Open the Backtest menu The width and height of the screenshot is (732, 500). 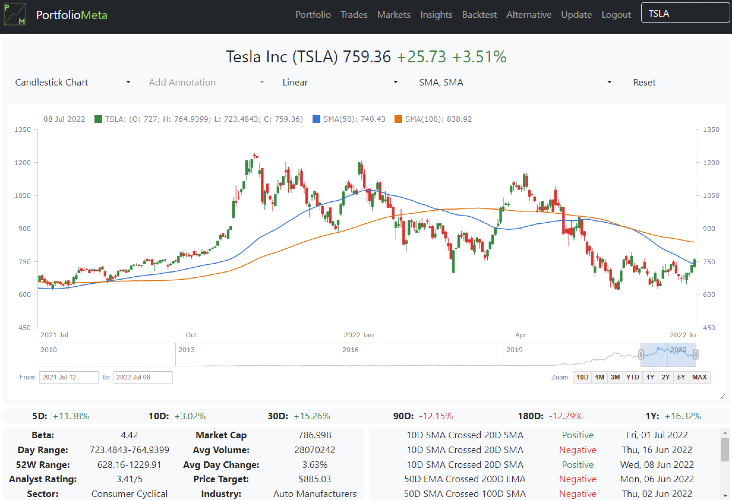point(479,14)
